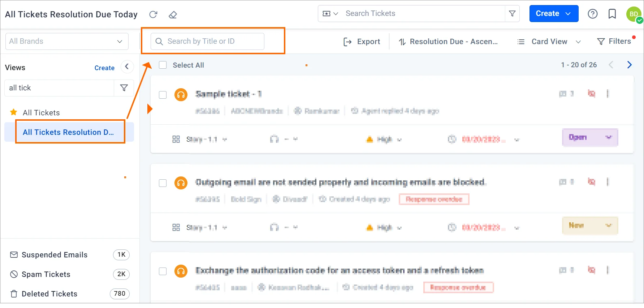Open the Create button dropdown arrow
Image resolution: width=644 pixels, height=308 pixels.
(568, 14)
